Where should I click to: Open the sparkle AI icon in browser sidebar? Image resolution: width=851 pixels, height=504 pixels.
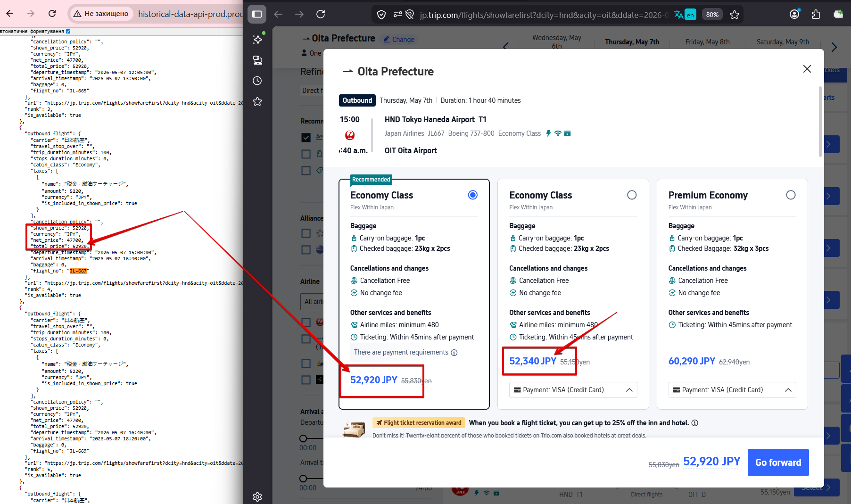257,39
